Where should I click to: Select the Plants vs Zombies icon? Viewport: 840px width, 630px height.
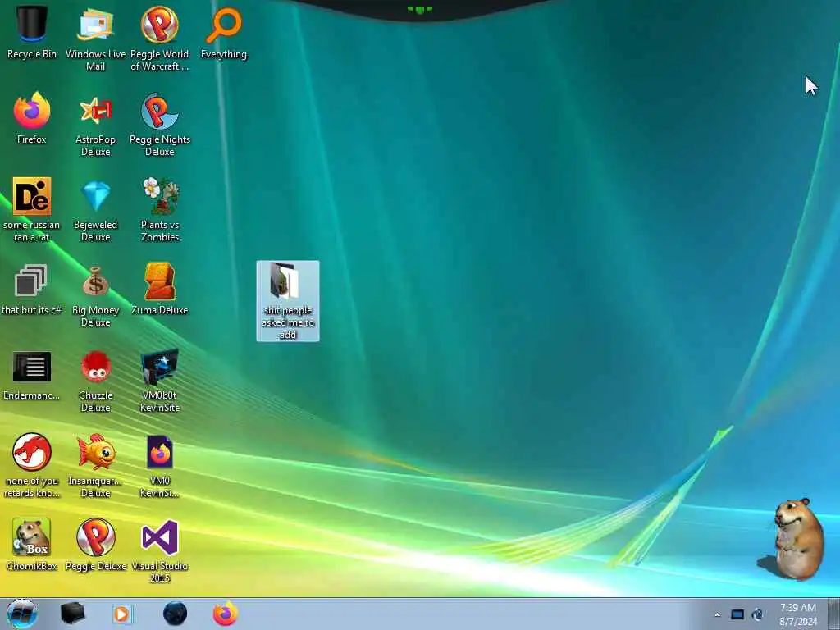pos(160,209)
